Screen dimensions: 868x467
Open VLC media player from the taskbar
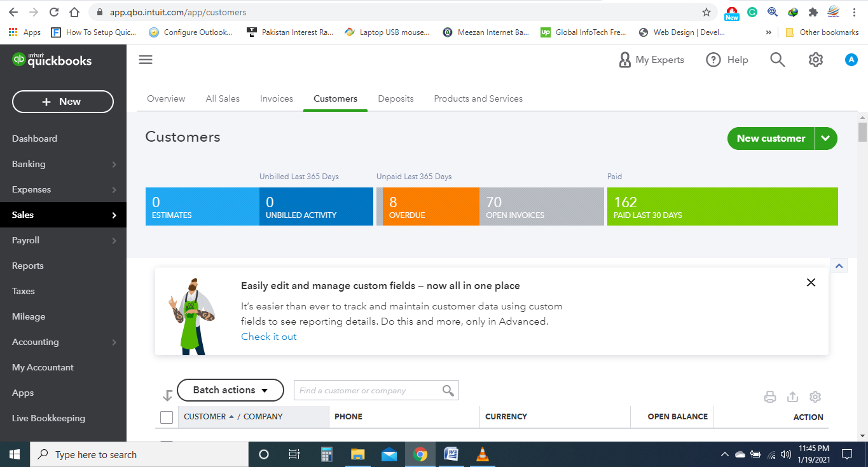coord(483,454)
